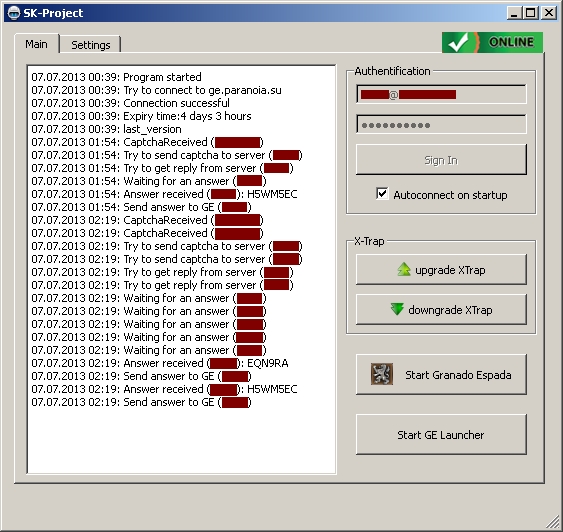Launch Start Granado Espada

click(x=441, y=374)
